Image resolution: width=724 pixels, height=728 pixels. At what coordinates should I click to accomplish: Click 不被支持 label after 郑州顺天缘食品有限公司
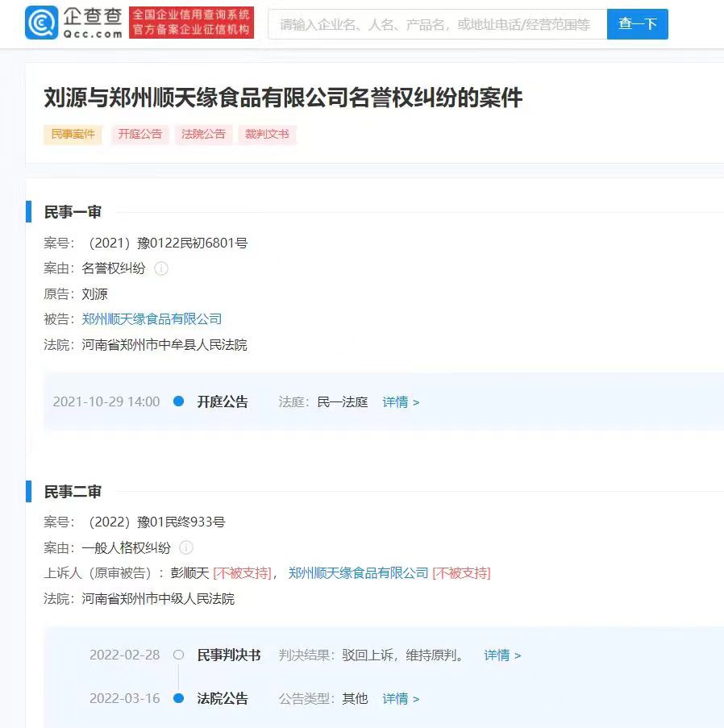pyautogui.click(x=461, y=573)
